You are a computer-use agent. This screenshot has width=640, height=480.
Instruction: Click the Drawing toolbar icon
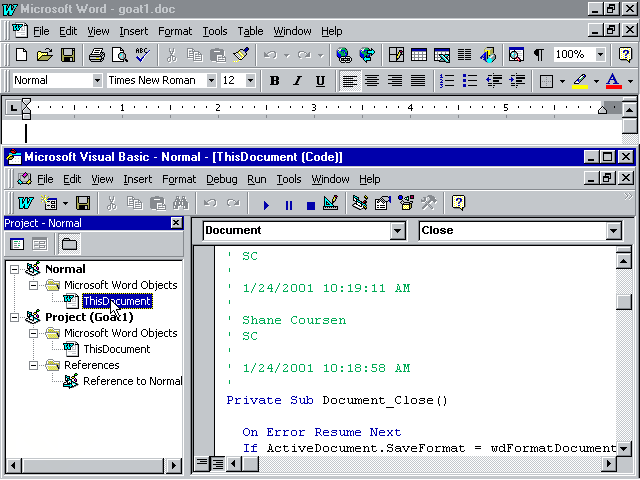[x=488, y=55]
